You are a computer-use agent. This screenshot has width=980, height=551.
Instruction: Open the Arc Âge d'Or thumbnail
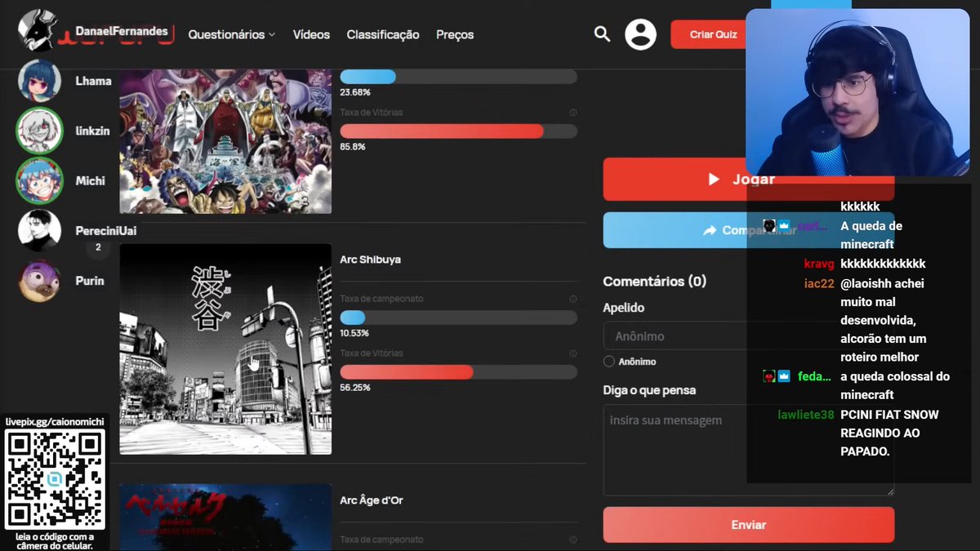[225, 518]
